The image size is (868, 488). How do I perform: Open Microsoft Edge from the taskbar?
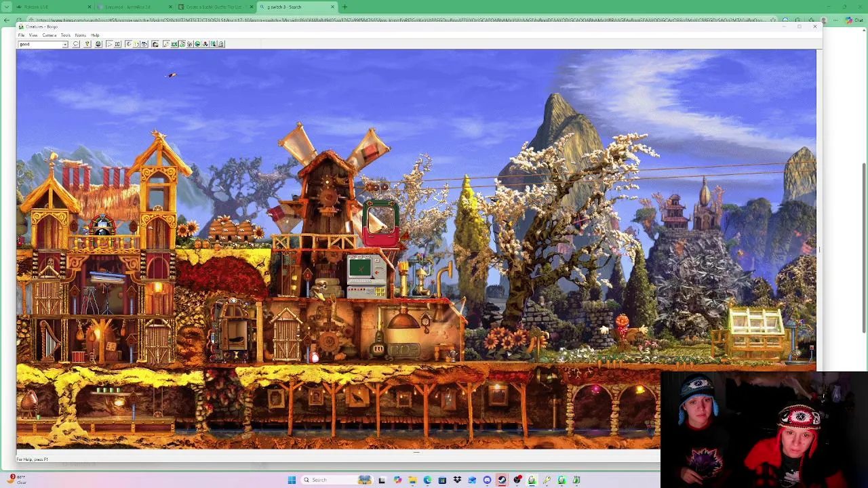(427, 480)
